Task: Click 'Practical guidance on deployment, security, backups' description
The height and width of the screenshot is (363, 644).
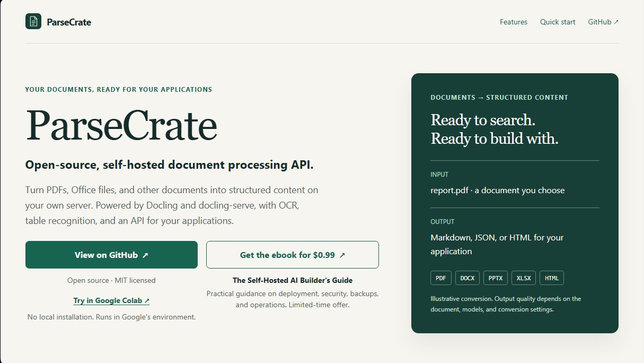Action: point(293,299)
